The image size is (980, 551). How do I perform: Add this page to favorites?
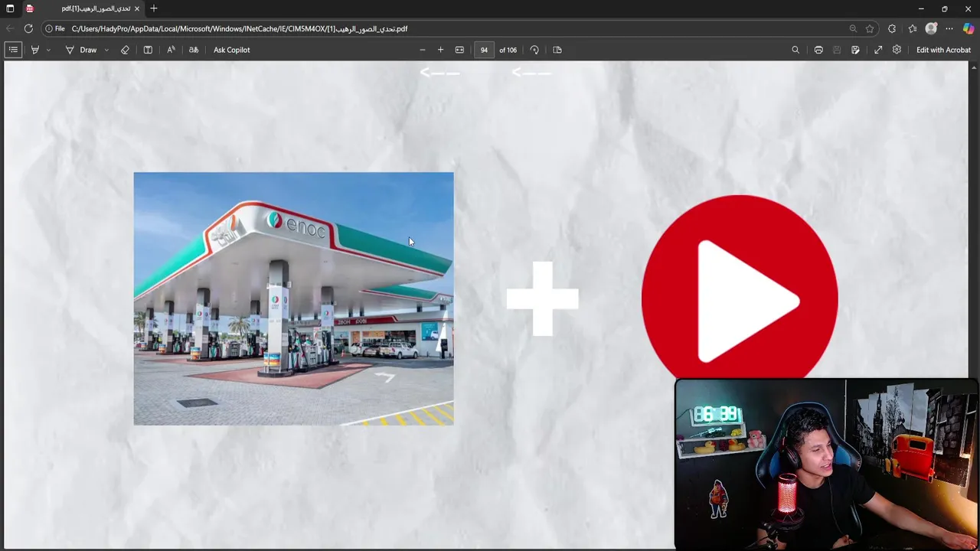point(870,28)
